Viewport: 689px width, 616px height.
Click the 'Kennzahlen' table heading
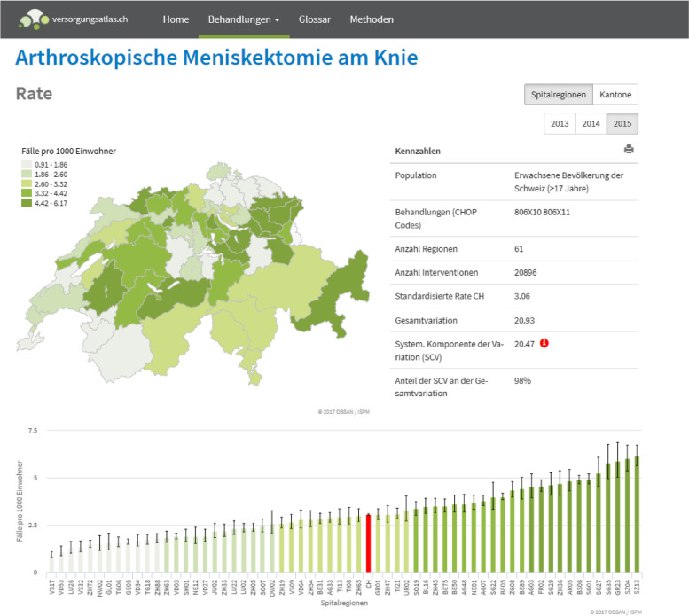click(418, 151)
